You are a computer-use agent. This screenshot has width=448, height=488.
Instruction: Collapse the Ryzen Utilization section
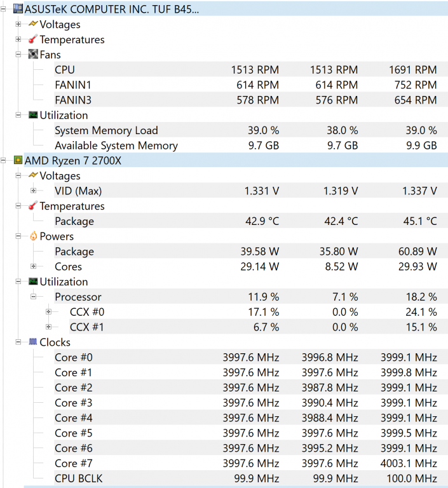pyautogui.click(x=18, y=281)
